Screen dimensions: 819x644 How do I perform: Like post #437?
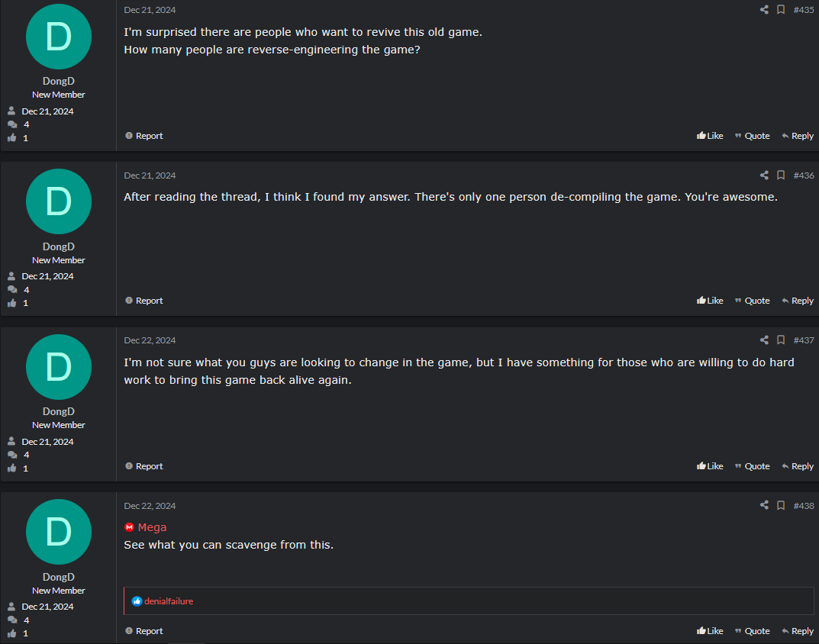click(710, 466)
